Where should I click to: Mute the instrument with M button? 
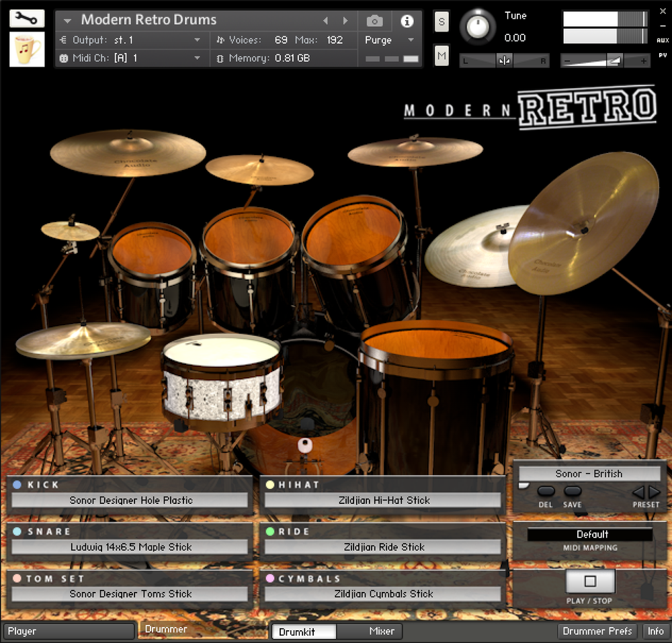[x=442, y=55]
